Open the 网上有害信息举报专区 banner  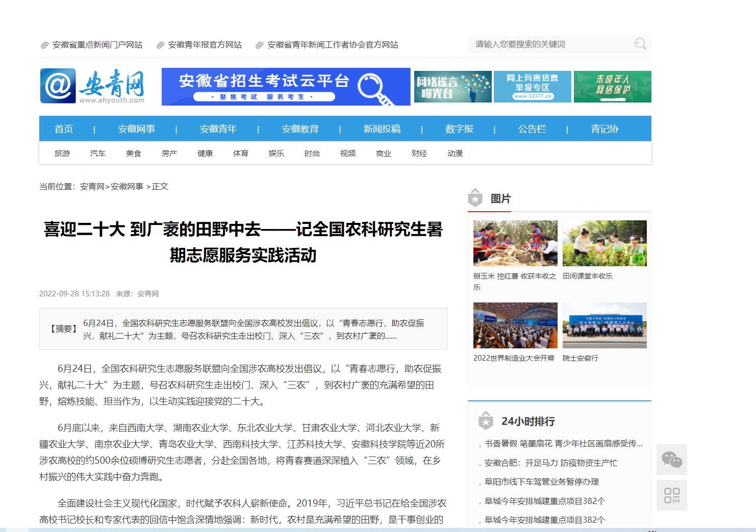tap(532, 87)
